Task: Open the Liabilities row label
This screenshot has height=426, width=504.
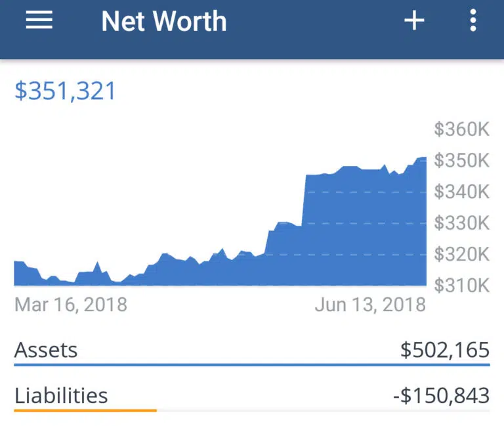Action: (x=61, y=396)
